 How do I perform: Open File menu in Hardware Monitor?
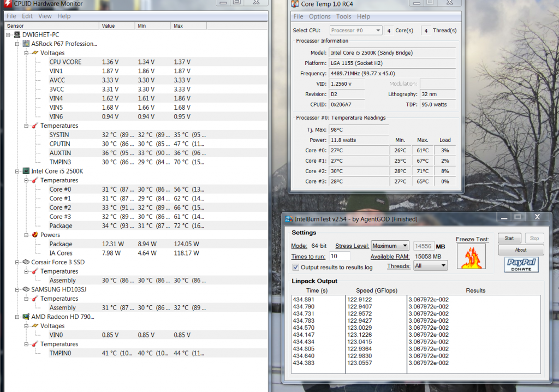(11, 16)
